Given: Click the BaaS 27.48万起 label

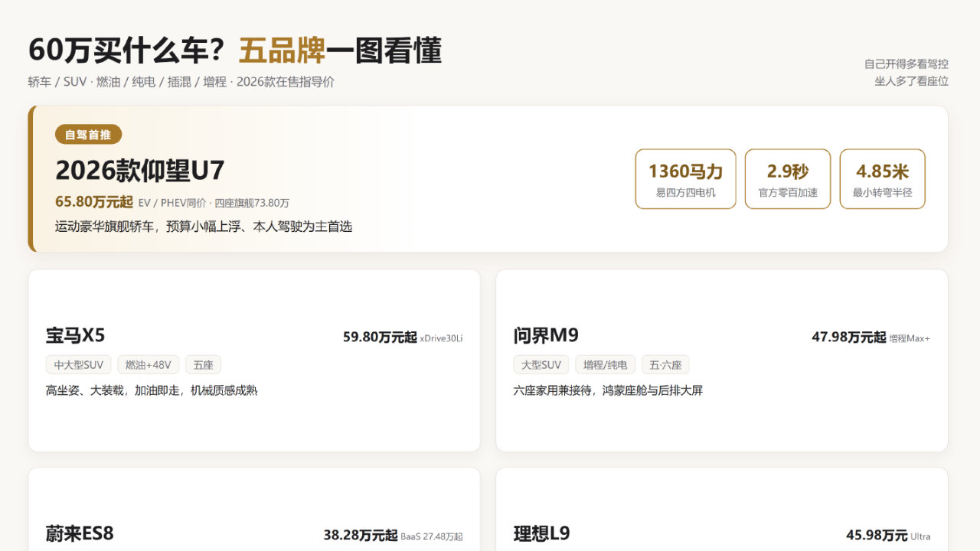Looking at the screenshot, I should click(x=432, y=536).
